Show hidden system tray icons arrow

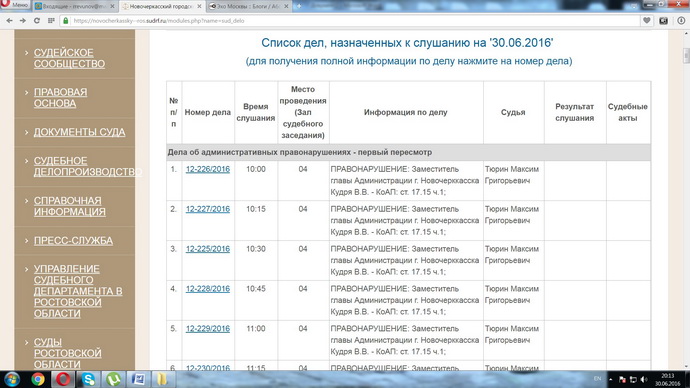coord(610,379)
